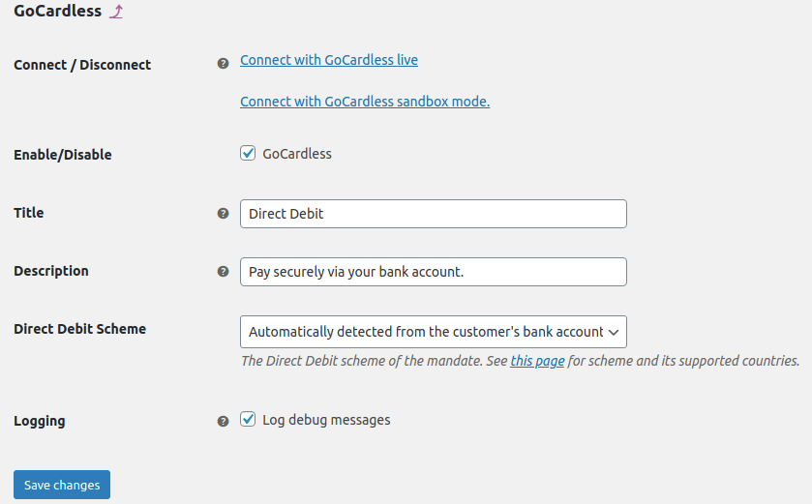Click the bold "Title" row label
This screenshot has height=504, width=812.
point(29,213)
